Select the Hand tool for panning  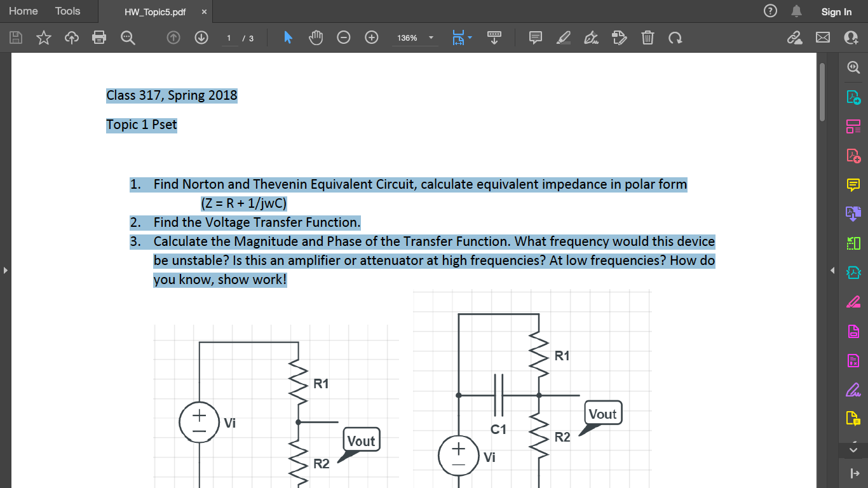click(x=316, y=37)
